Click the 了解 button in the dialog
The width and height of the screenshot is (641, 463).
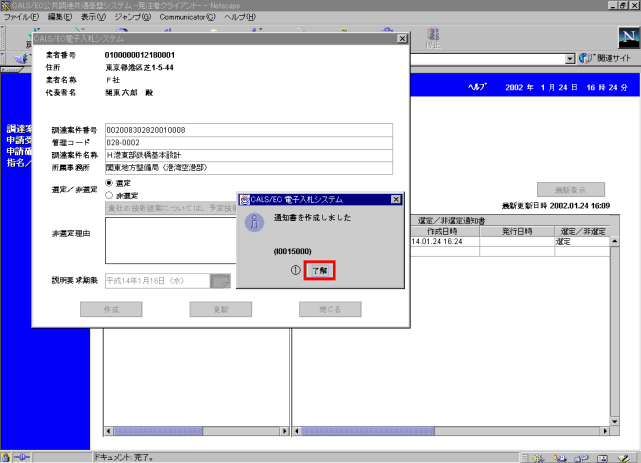pos(318,270)
